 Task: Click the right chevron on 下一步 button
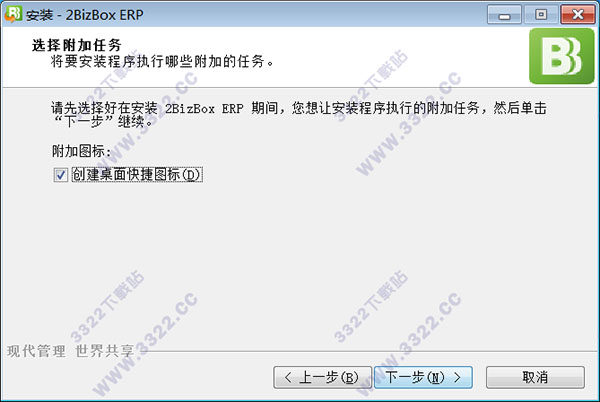[457, 378]
